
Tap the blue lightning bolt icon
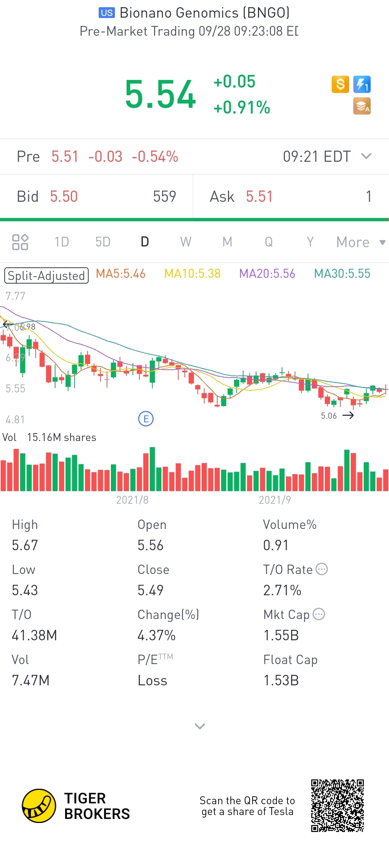pyautogui.click(x=362, y=84)
